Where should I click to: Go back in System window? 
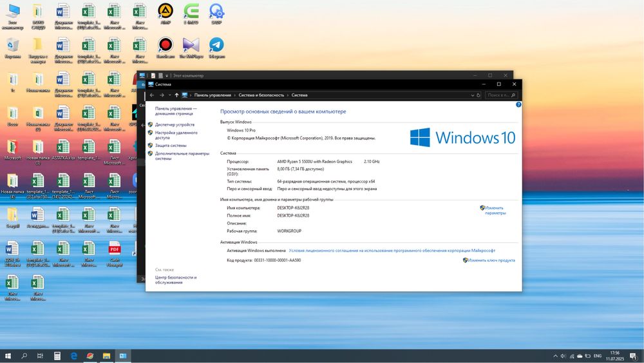tap(152, 95)
